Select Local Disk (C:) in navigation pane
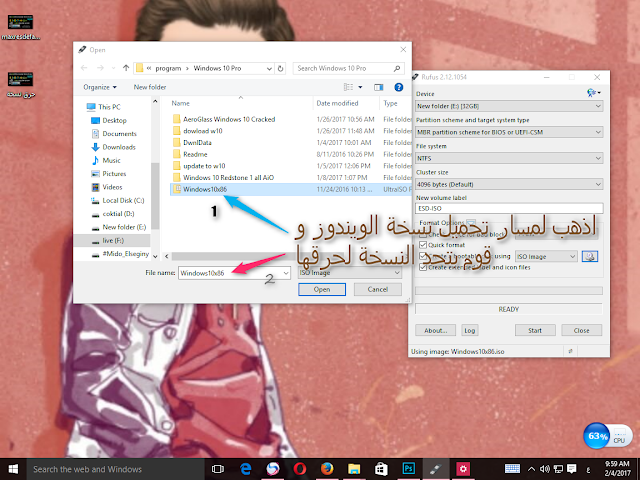 pyautogui.click(x=123, y=200)
